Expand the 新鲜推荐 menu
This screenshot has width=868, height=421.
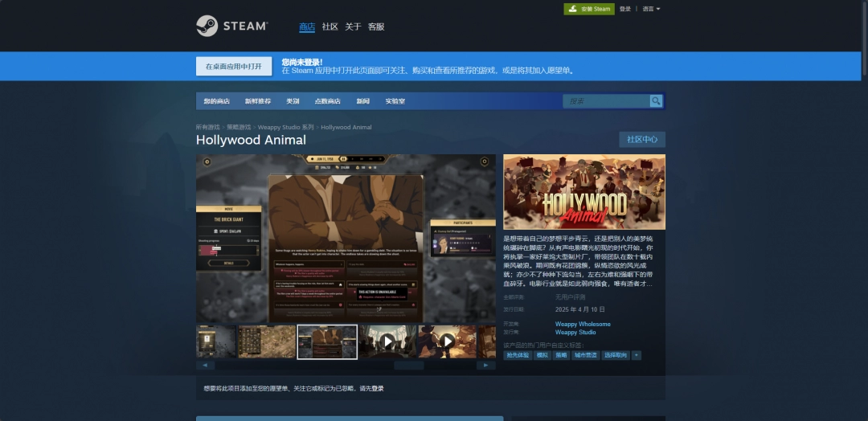(258, 101)
